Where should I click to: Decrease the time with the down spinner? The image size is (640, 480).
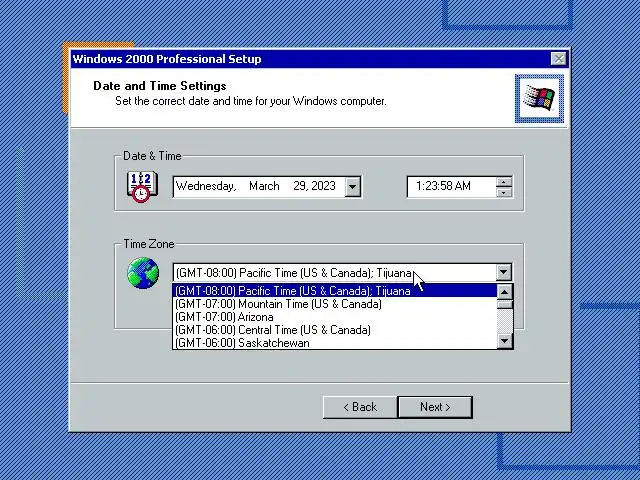[x=504, y=192]
